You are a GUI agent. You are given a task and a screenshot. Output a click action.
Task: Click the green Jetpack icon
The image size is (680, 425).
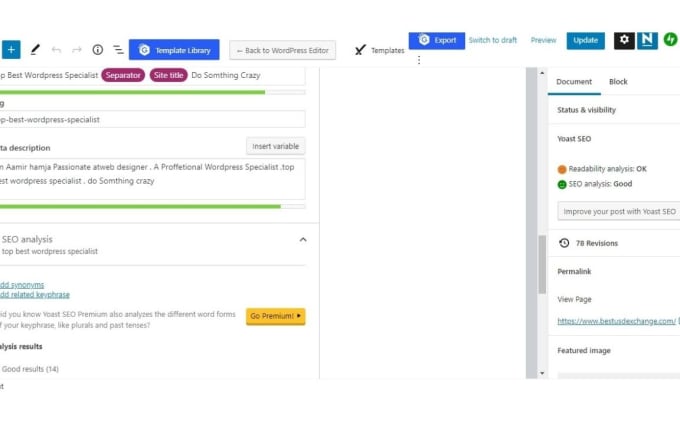tap(670, 40)
